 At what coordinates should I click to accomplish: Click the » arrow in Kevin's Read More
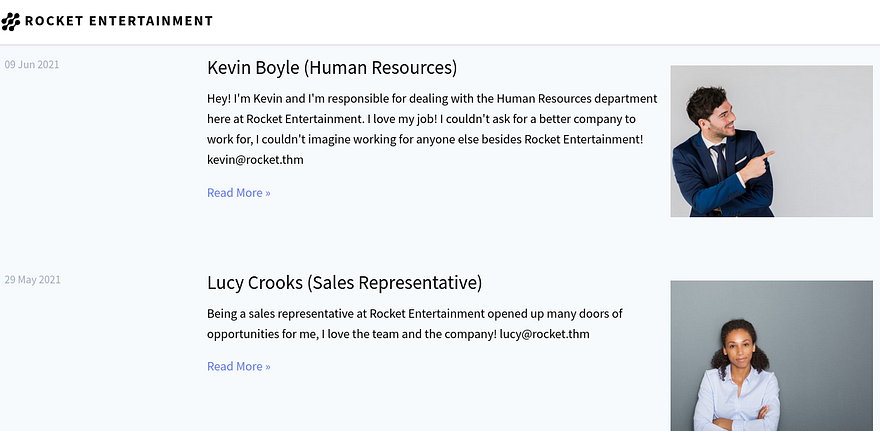[x=267, y=193]
